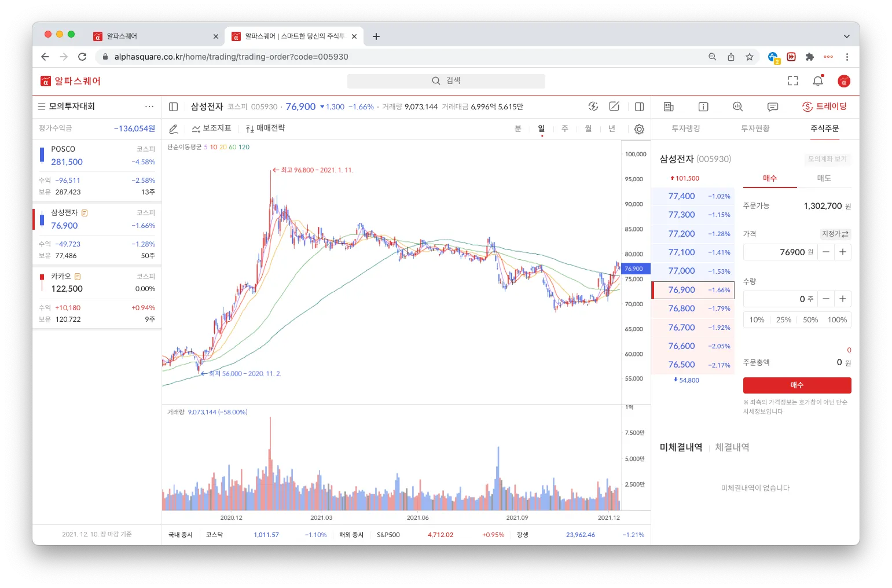Open notifications bell icon
Viewport: 892px width, 588px height.
point(818,81)
